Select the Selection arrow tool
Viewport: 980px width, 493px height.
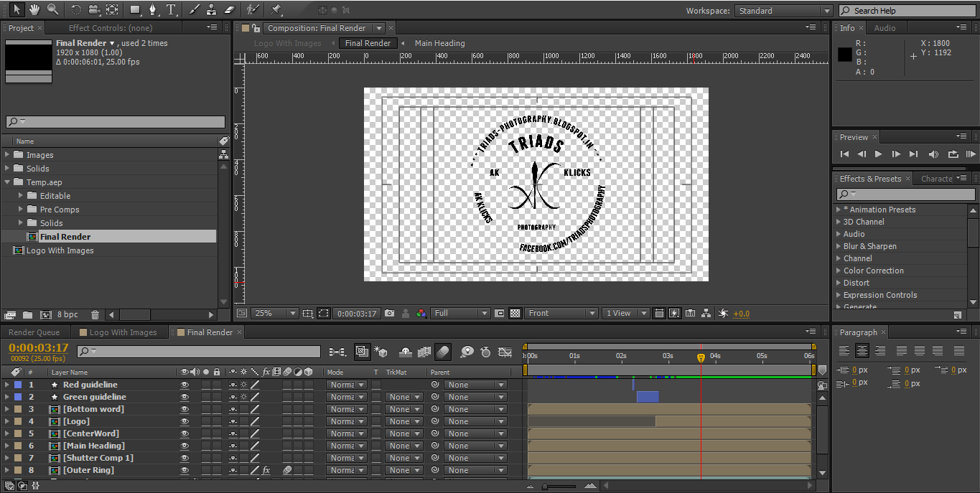[17, 9]
